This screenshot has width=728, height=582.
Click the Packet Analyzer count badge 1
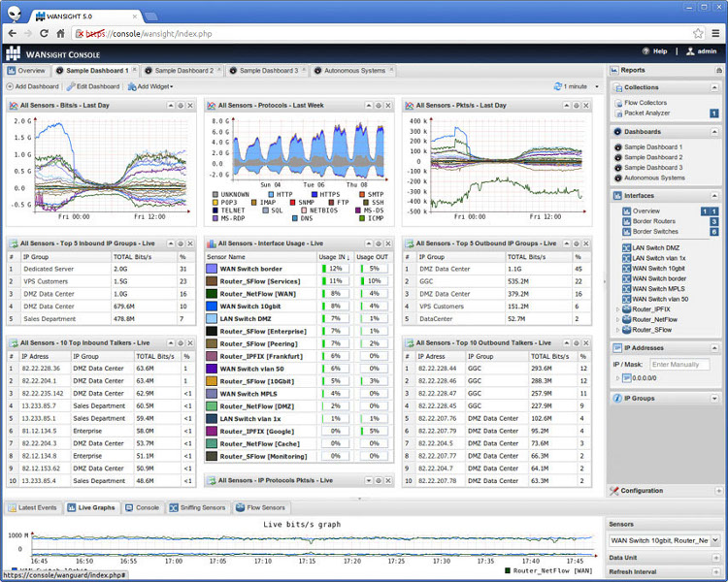[714, 113]
